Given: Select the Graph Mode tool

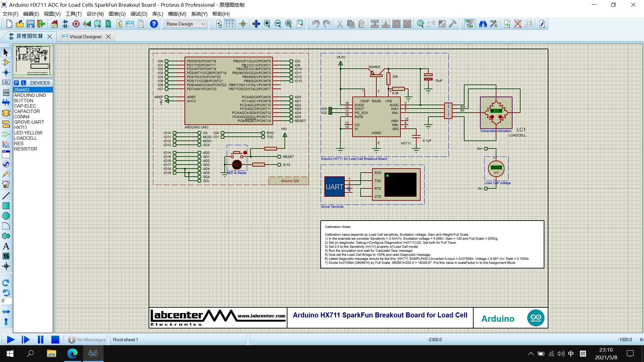Looking at the screenshot, I should point(6,144).
